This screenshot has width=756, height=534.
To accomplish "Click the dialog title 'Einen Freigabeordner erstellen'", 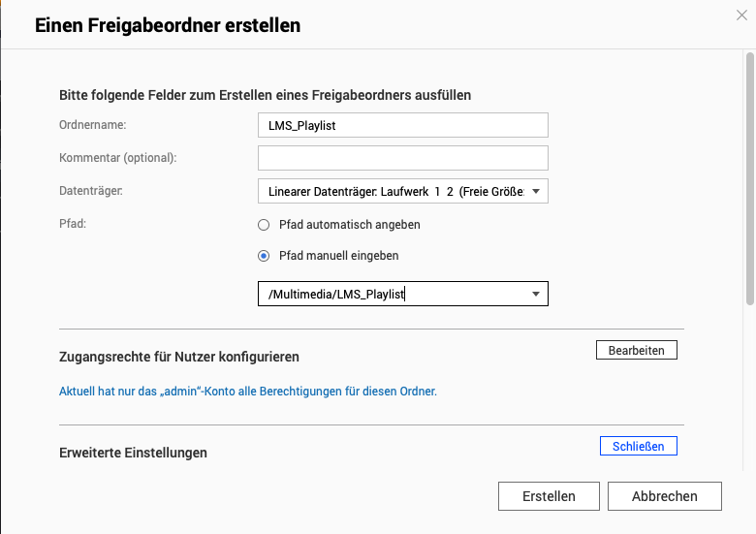I will tap(168, 26).
